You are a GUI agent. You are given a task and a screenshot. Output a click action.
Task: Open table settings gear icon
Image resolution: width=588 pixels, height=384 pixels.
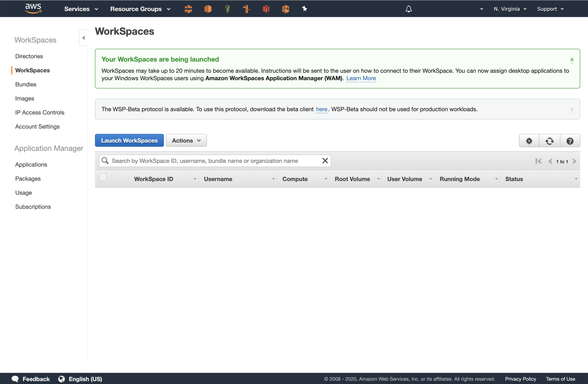click(x=529, y=141)
